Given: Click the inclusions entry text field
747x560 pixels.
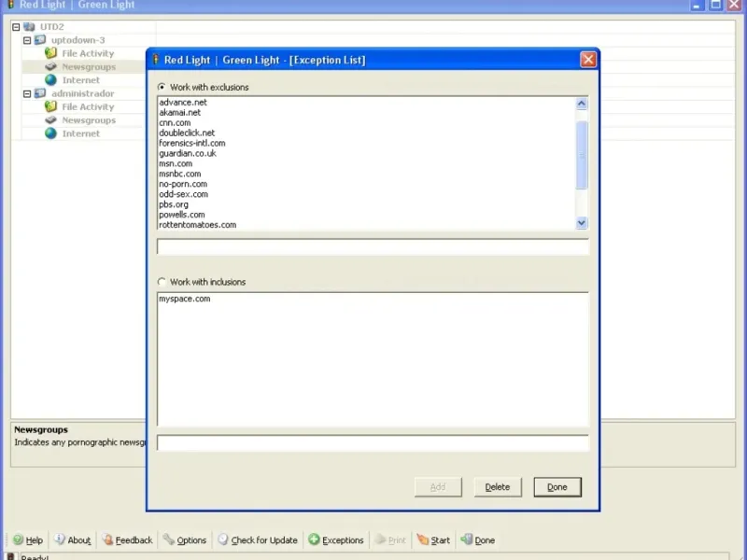Looking at the screenshot, I should 373,442.
